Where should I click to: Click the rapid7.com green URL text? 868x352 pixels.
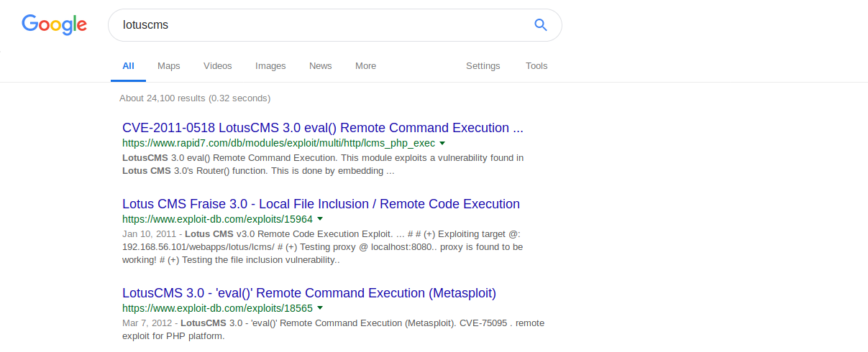[x=278, y=143]
